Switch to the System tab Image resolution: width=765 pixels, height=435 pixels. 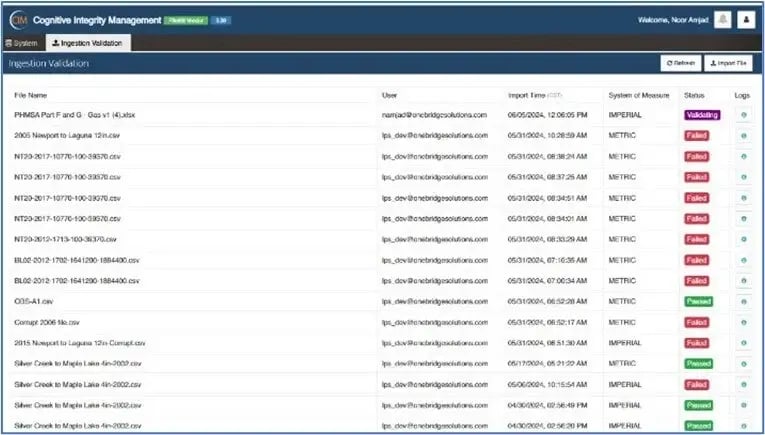click(x=22, y=43)
